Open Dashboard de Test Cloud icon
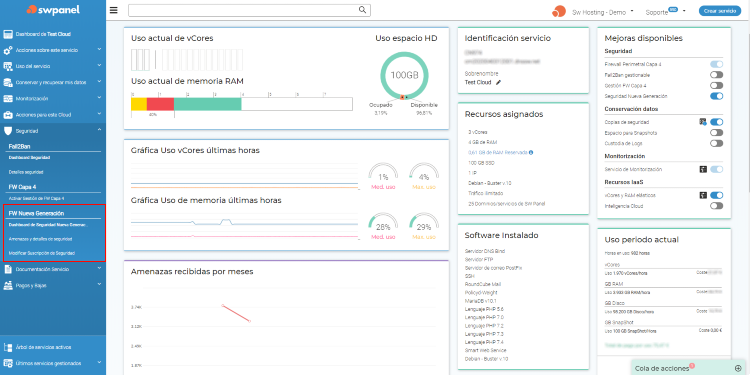750x375 pixels. tap(7, 34)
